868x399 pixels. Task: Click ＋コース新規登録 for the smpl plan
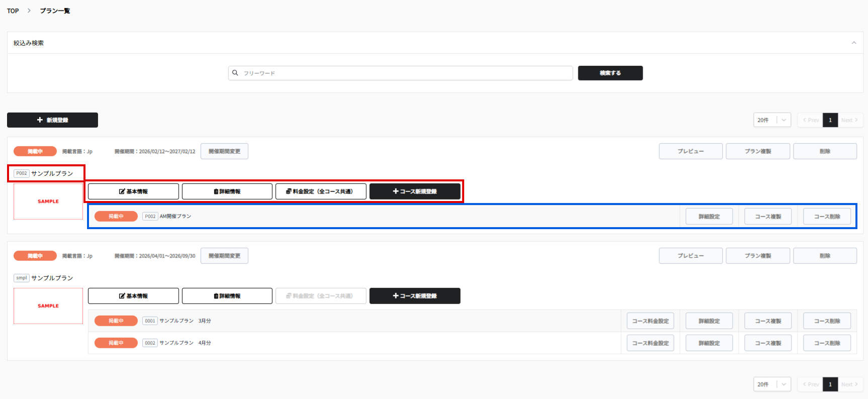click(x=414, y=296)
